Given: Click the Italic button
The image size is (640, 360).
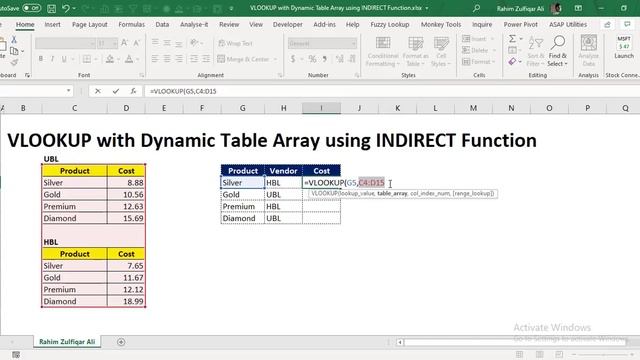Looking at the screenshot, I should (x=52, y=59).
